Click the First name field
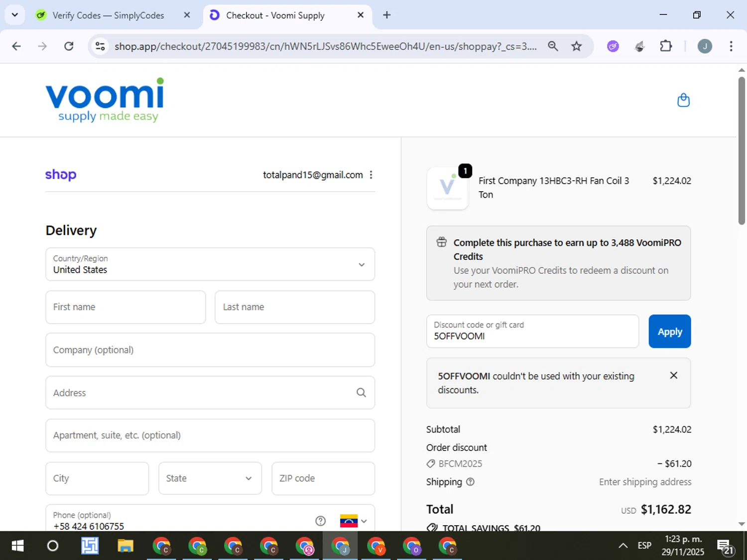This screenshot has height=560, width=747. point(125,307)
